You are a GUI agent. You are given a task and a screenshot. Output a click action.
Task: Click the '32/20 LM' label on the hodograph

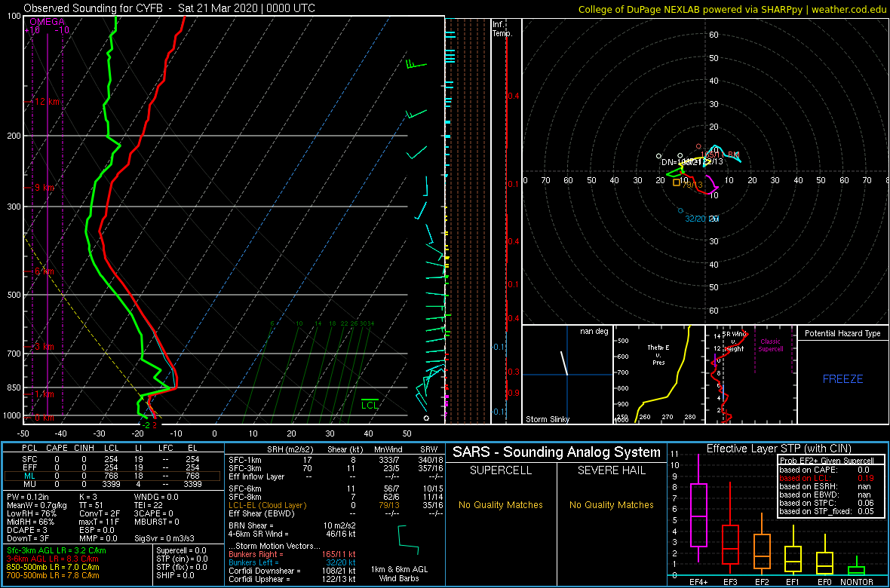pos(702,219)
